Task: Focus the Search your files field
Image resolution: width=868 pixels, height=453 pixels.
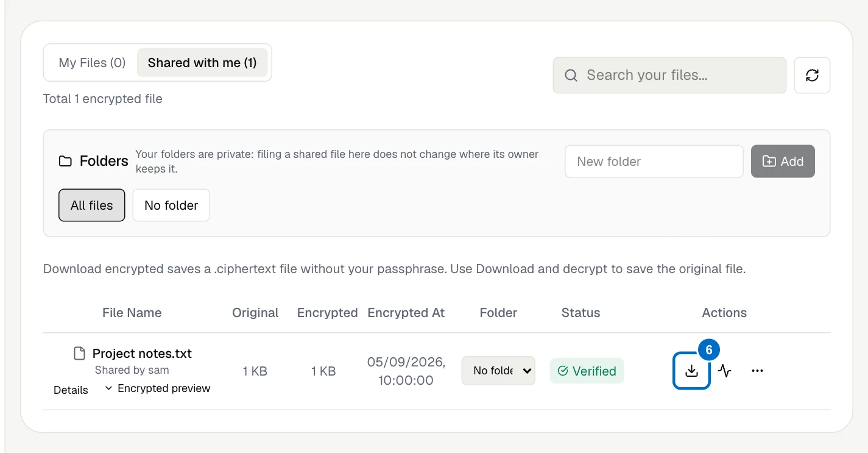Action: (x=669, y=76)
